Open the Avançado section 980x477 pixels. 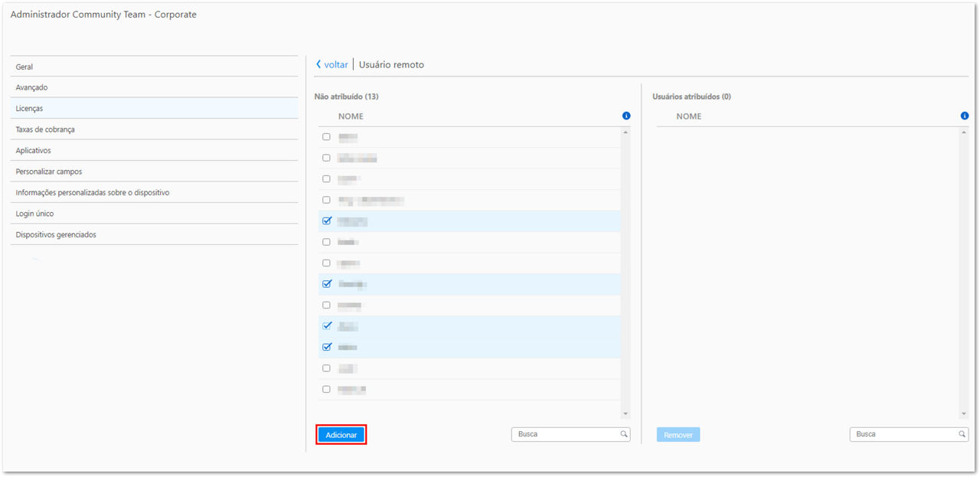154,87
